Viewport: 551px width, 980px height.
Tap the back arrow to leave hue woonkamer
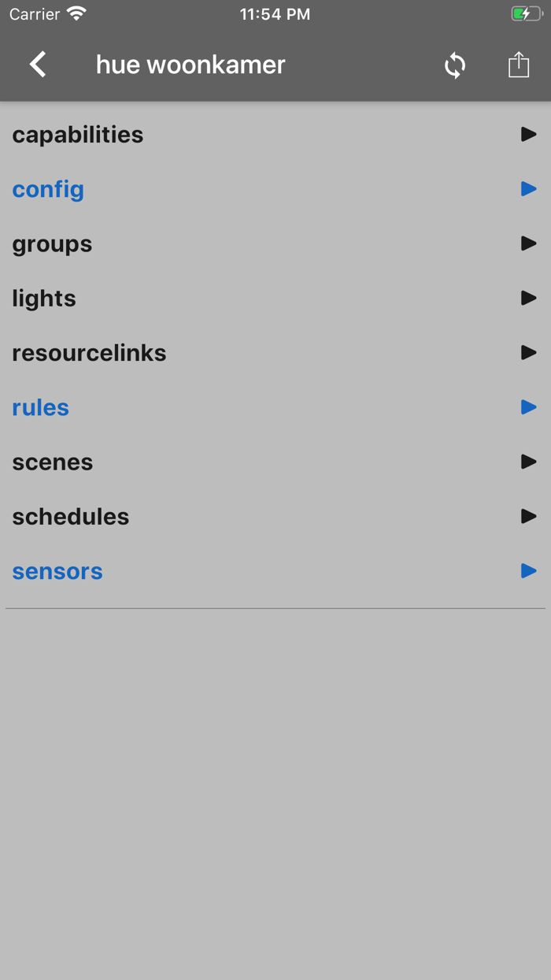click(x=36, y=64)
